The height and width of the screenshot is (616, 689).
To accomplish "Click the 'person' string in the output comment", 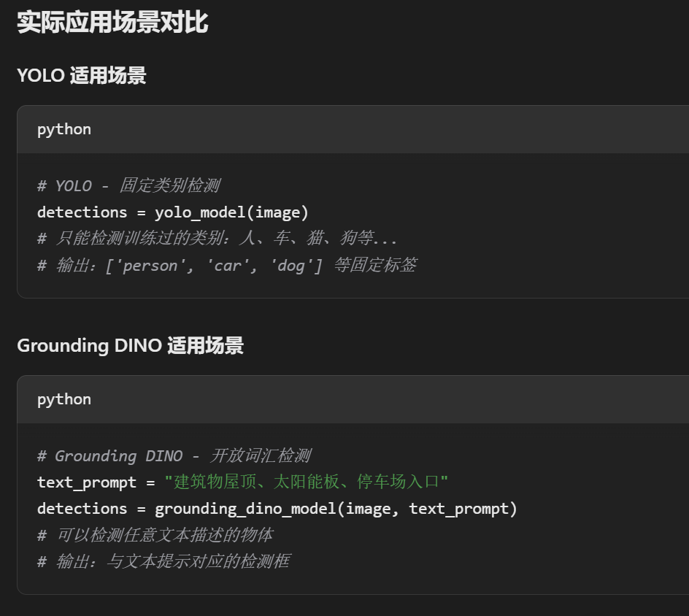I will pos(151,266).
